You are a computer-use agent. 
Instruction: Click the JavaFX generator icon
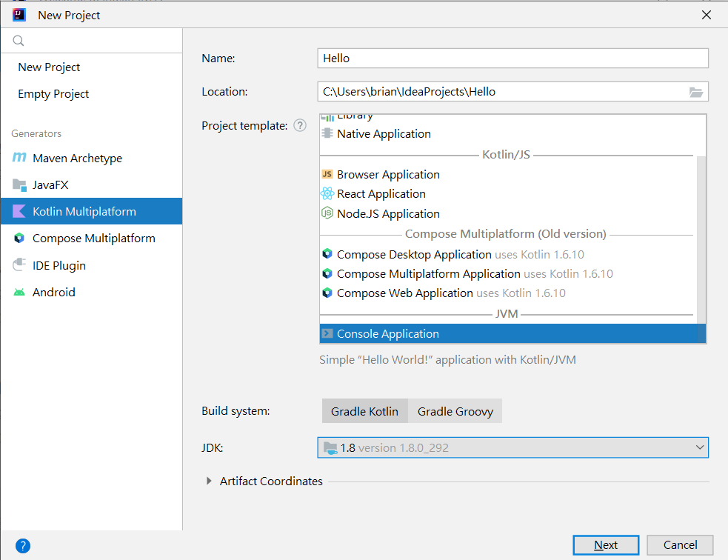(19, 184)
